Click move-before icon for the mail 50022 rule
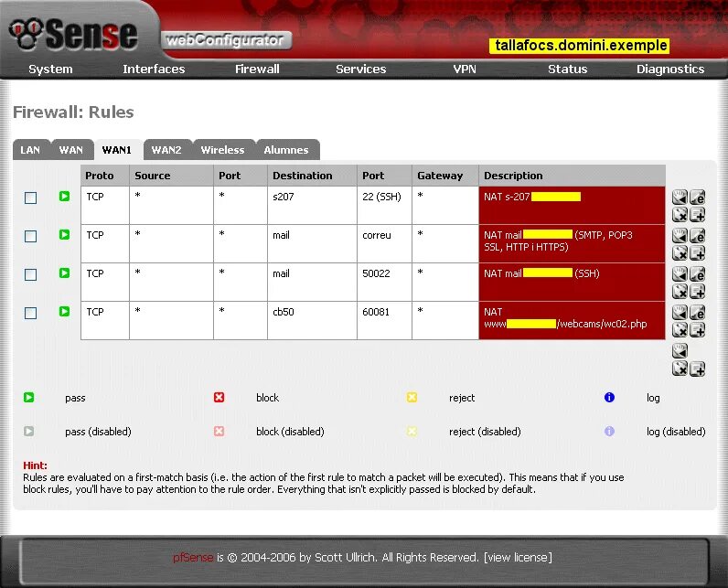This screenshot has width=728, height=588. (680, 274)
